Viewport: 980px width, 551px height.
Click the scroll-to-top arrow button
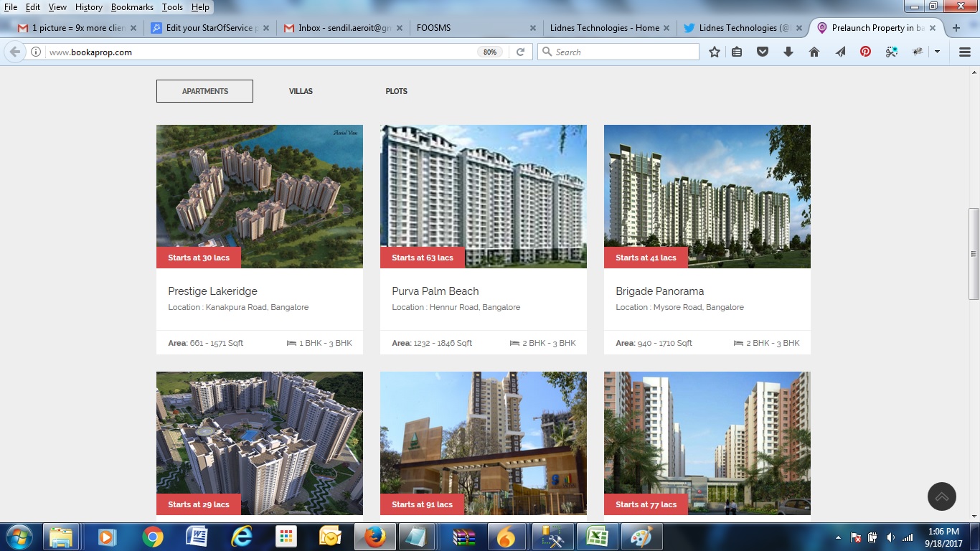(x=942, y=496)
